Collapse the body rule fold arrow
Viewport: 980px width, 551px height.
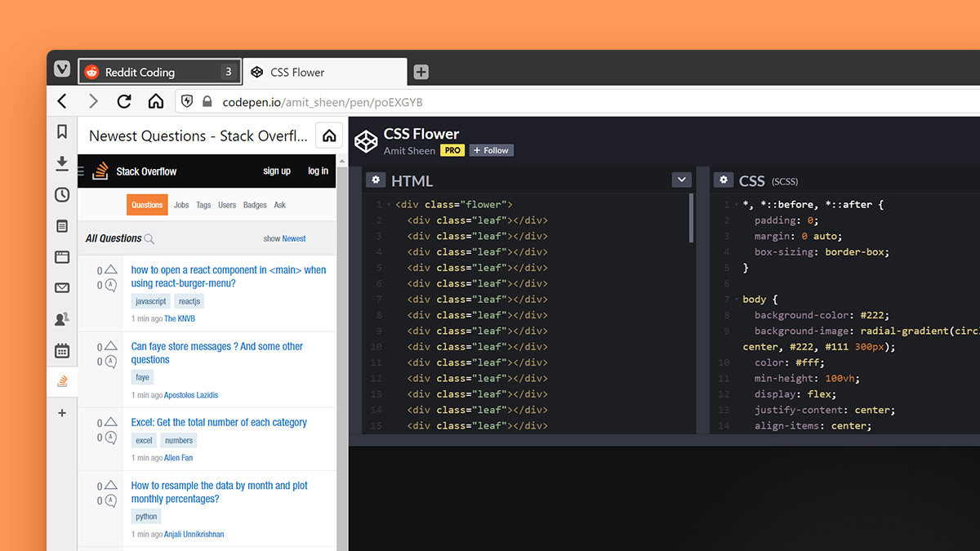(737, 300)
